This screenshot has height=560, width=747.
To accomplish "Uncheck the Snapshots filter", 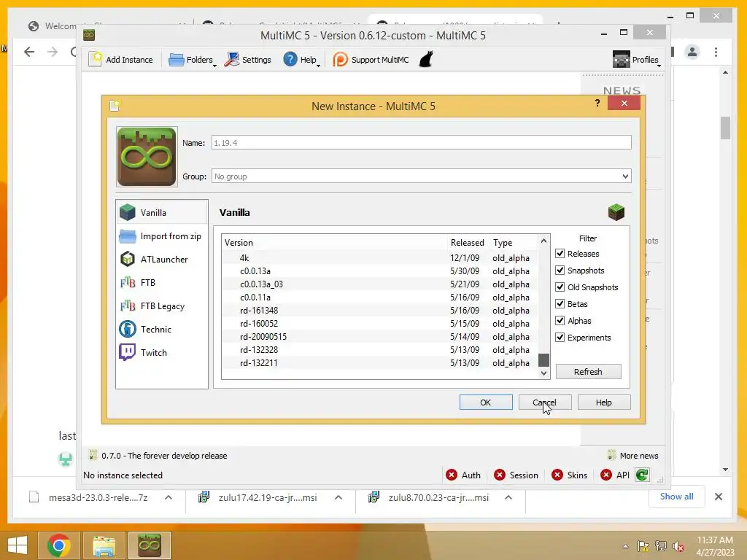I will (560, 271).
